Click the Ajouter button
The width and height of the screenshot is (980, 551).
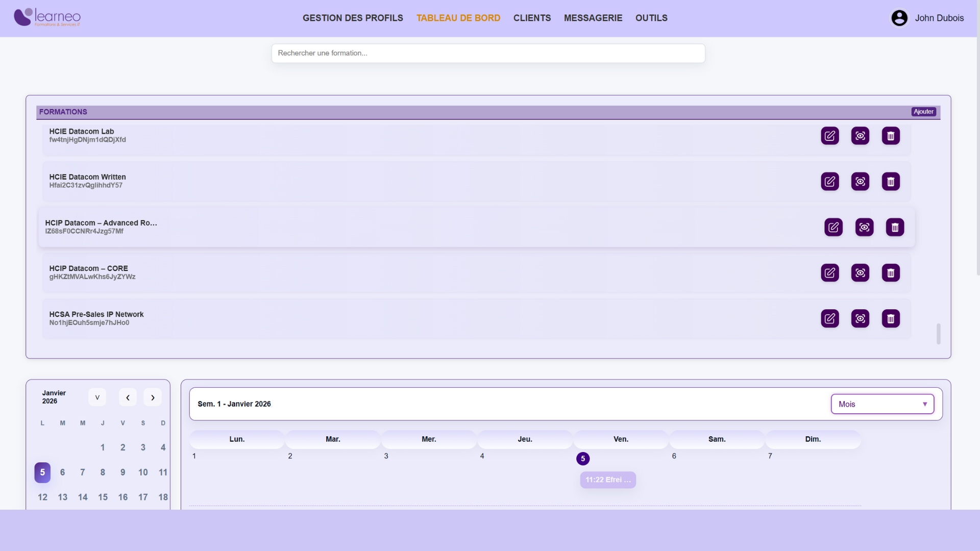pos(923,112)
